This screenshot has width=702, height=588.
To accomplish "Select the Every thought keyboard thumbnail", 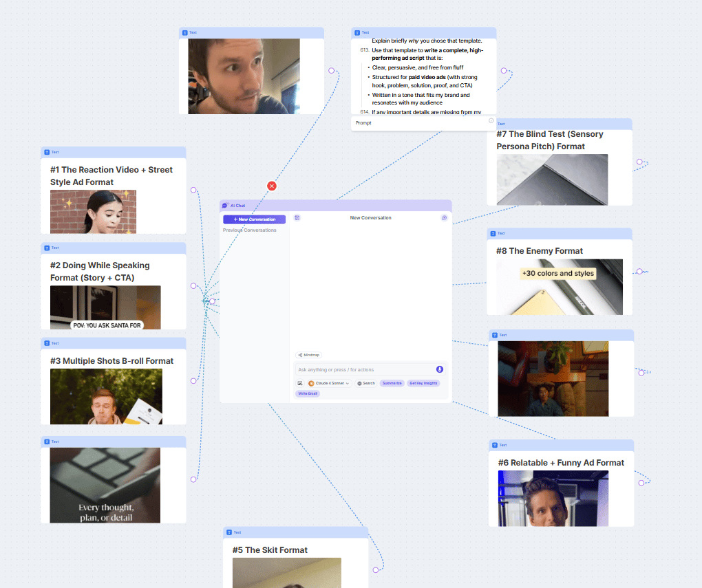I will click(x=105, y=486).
